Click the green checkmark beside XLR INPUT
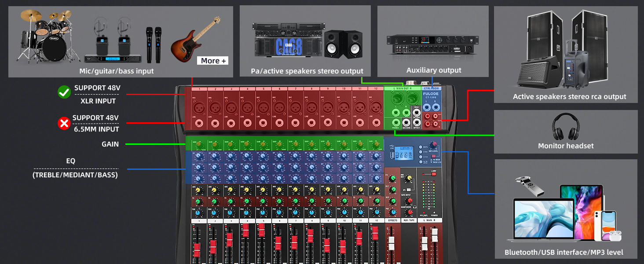This screenshot has height=264, width=644. pos(64,92)
